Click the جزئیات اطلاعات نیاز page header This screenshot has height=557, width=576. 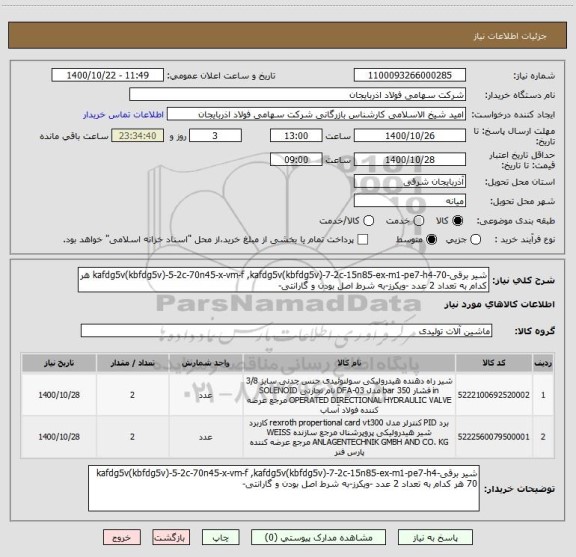pyautogui.click(x=510, y=36)
